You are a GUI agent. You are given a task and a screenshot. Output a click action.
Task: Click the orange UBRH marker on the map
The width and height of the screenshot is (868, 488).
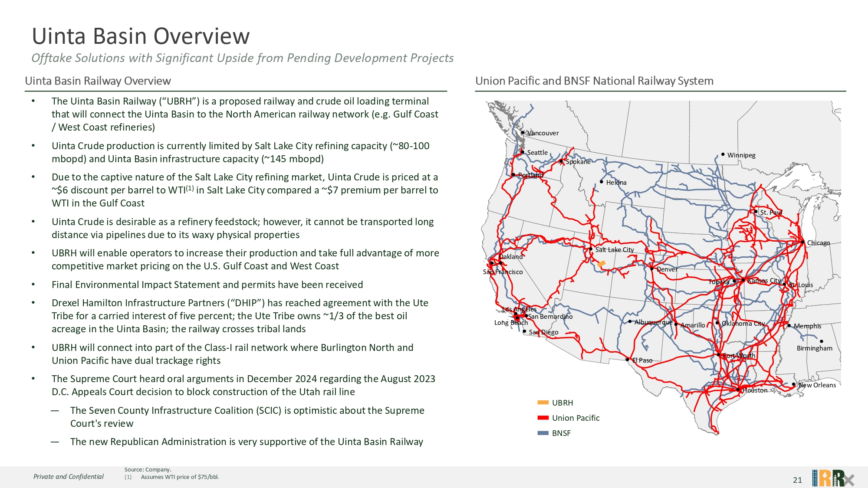pos(602,263)
